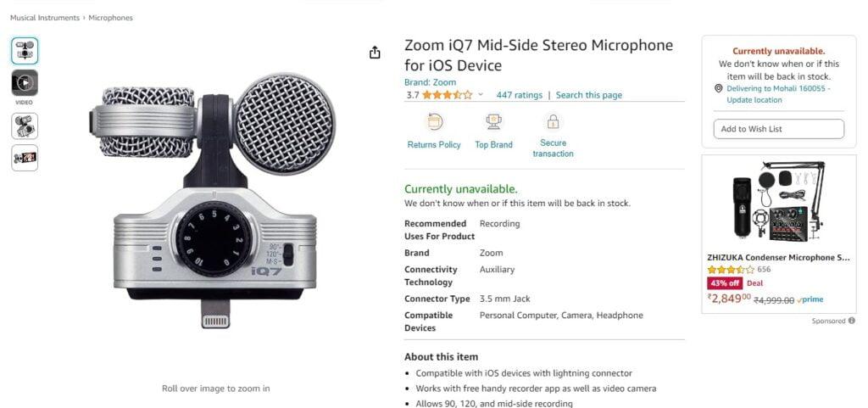Play the product video thumbnail
Screen dimensions: 868x408
pos(25,82)
